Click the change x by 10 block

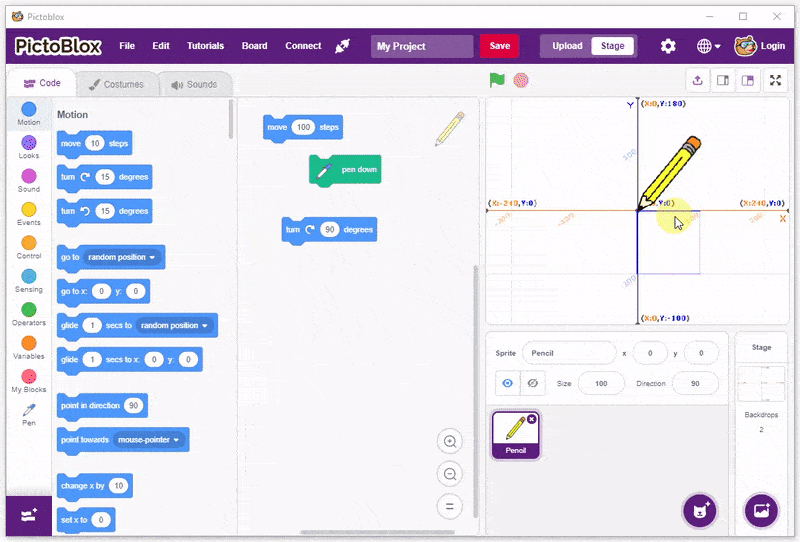click(x=95, y=486)
